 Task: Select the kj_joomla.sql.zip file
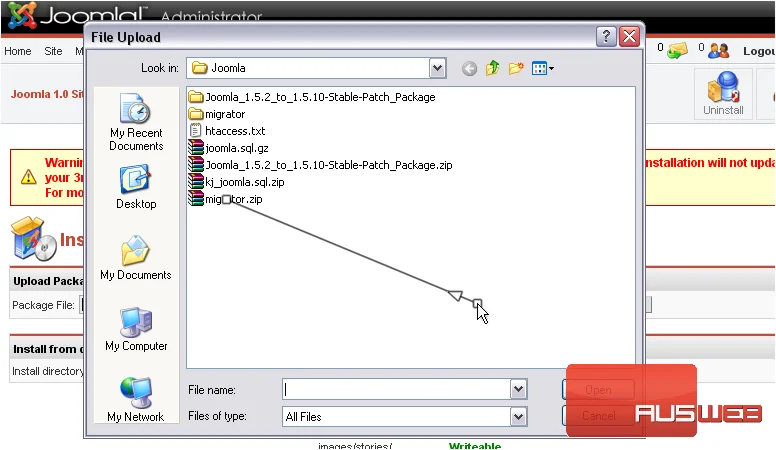[x=237, y=182]
